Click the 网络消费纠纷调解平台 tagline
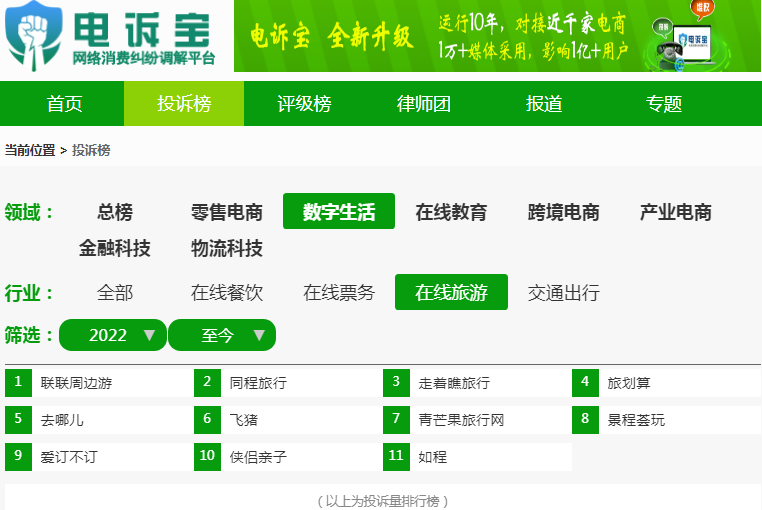Screen dimensions: 762x510 tap(144, 58)
